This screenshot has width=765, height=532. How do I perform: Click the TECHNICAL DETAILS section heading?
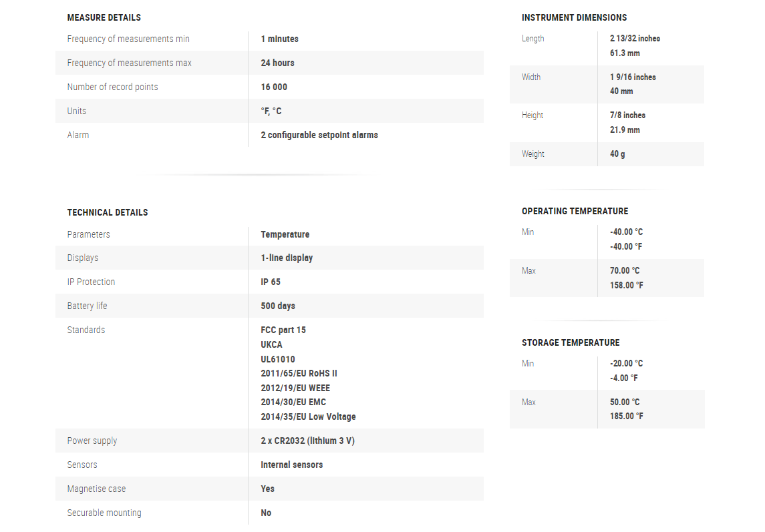[108, 212]
